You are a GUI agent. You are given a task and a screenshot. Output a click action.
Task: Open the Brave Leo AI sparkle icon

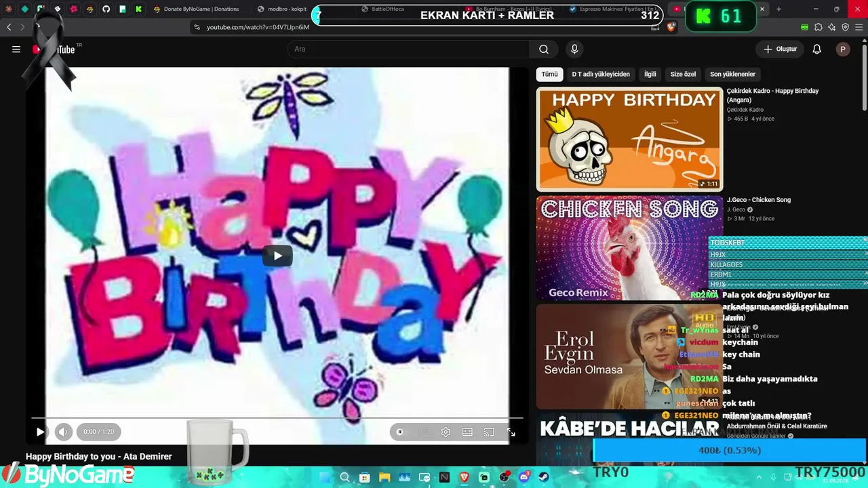pyautogui.click(x=832, y=27)
